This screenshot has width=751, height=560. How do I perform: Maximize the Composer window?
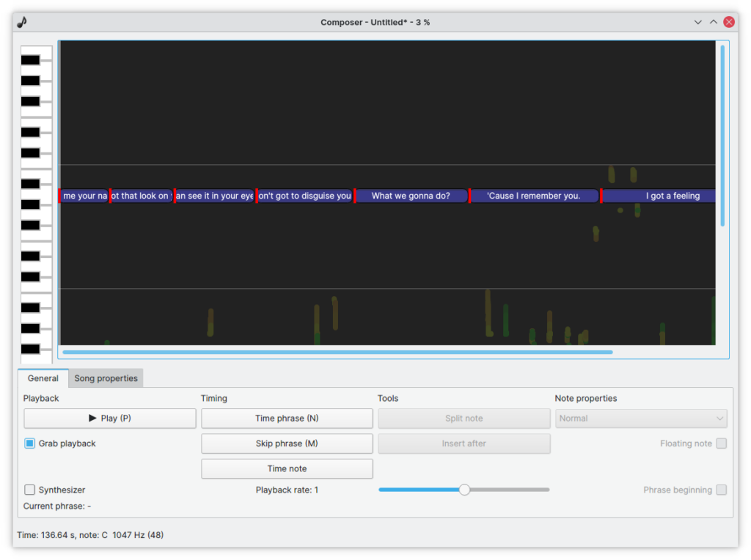click(x=713, y=22)
